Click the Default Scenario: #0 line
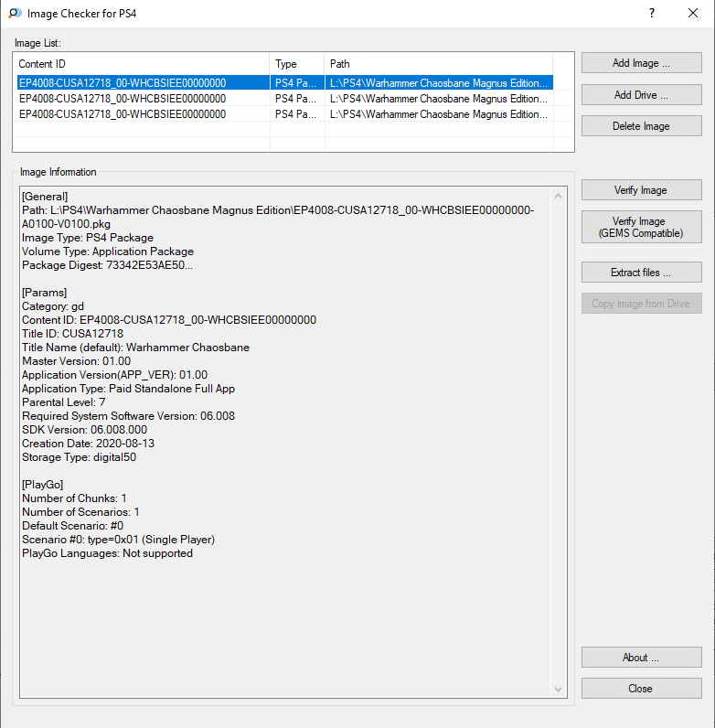715x728 pixels. click(73, 526)
